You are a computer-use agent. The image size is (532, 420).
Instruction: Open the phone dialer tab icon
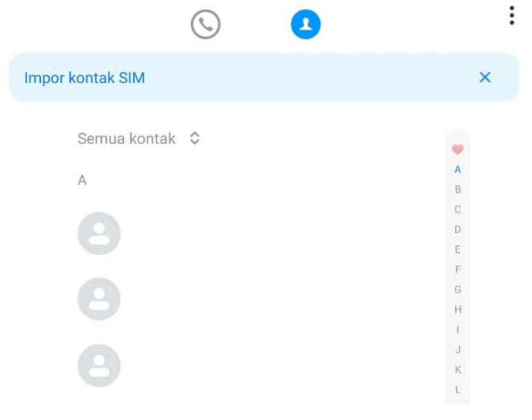[x=205, y=24]
